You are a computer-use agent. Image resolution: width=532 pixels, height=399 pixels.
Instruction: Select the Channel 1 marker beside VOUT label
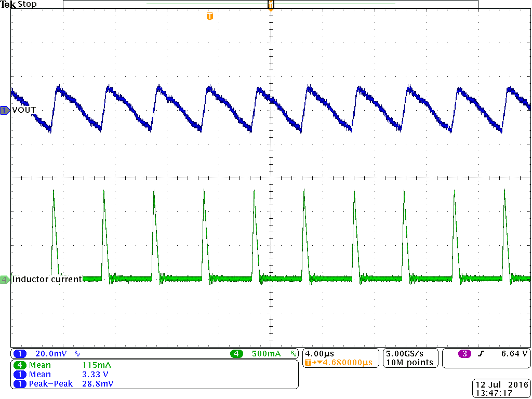click(4, 110)
